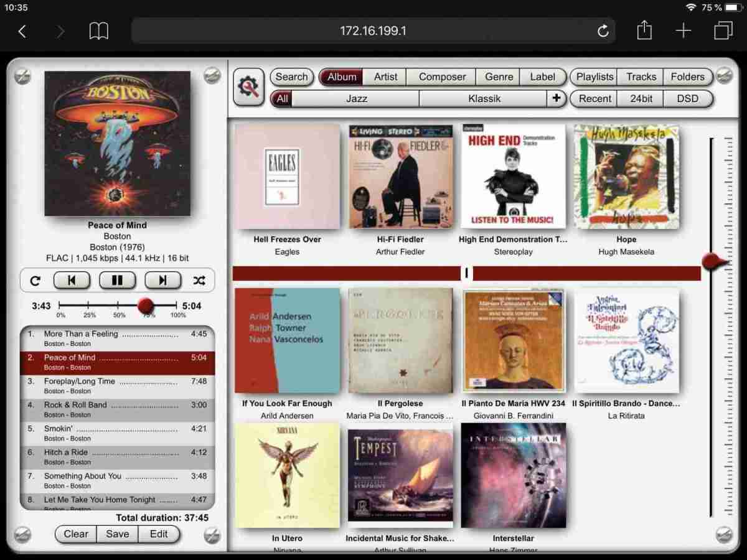Skip to previous track

[72, 281]
